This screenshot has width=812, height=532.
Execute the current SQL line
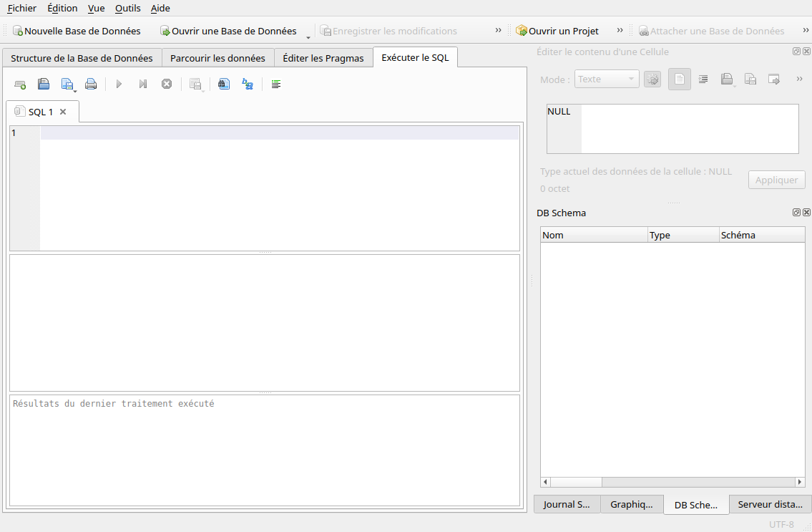click(143, 84)
